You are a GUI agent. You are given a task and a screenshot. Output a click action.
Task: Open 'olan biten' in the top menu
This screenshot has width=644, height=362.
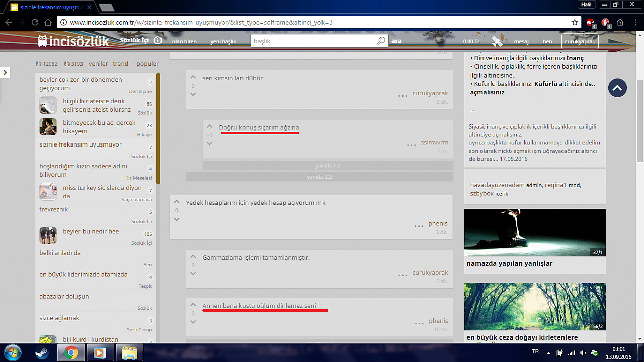click(184, 41)
